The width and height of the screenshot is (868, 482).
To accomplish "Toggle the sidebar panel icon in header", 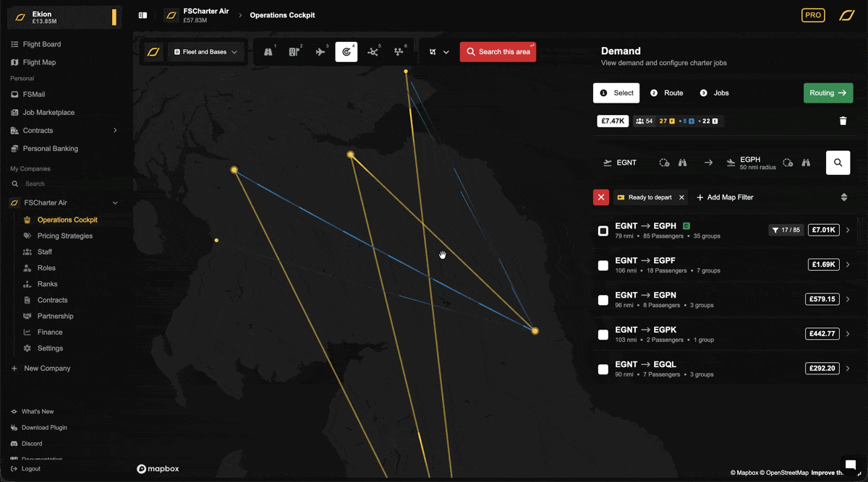I will pos(143,15).
